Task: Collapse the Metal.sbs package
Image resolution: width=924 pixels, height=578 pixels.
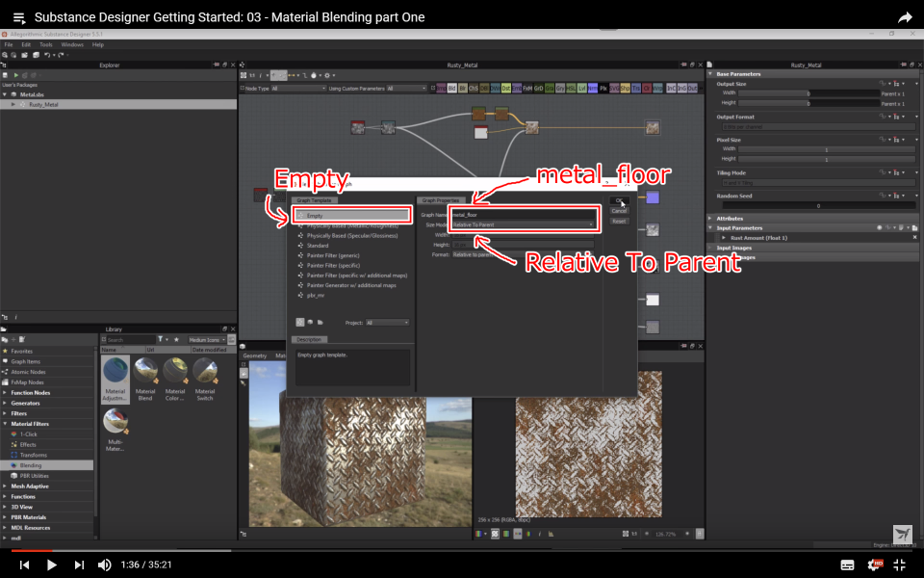Action: point(5,94)
